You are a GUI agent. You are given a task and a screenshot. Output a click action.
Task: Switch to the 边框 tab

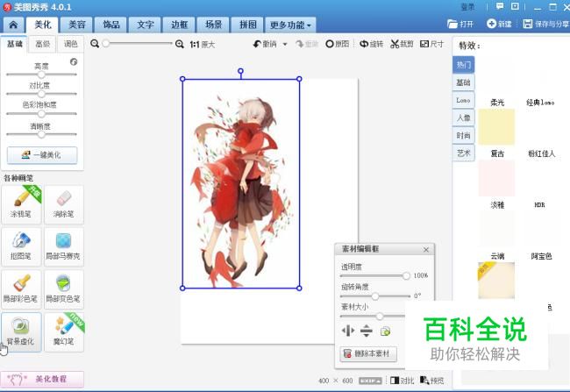pos(179,25)
